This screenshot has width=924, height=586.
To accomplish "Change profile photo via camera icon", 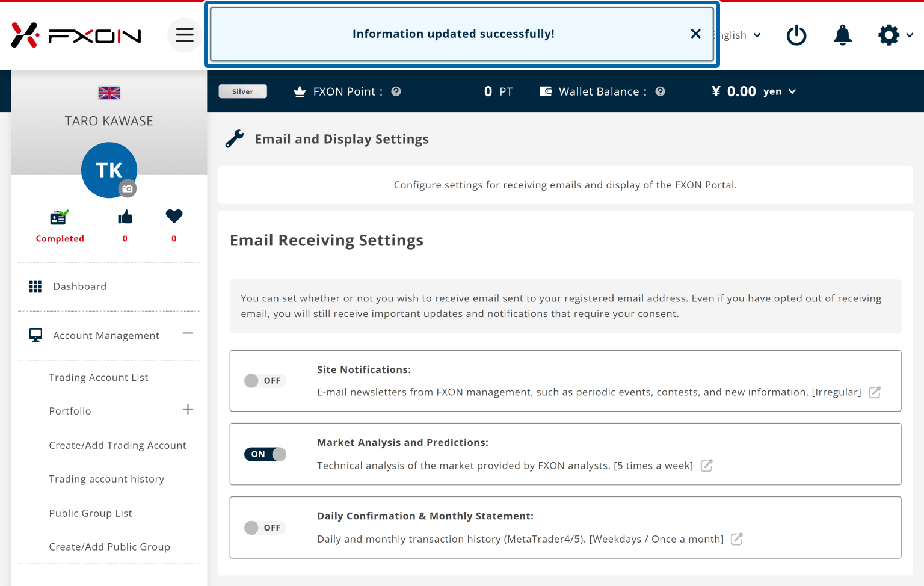I will (127, 188).
